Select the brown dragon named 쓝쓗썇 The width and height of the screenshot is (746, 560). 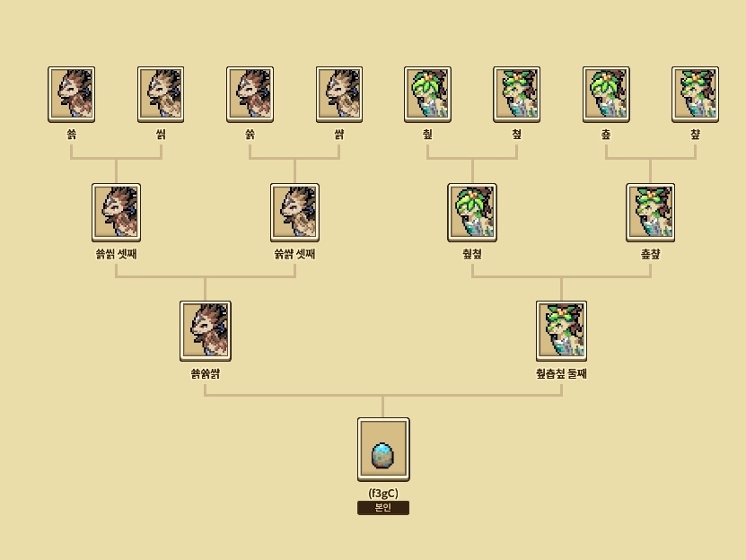205,330
